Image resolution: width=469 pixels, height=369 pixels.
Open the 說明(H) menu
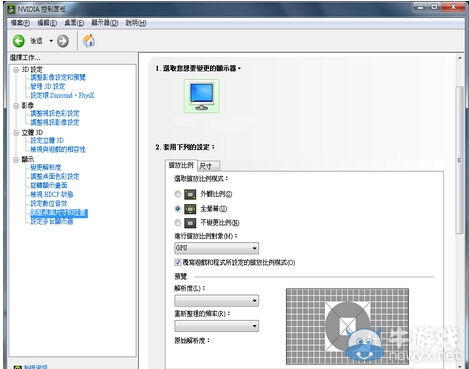136,23
